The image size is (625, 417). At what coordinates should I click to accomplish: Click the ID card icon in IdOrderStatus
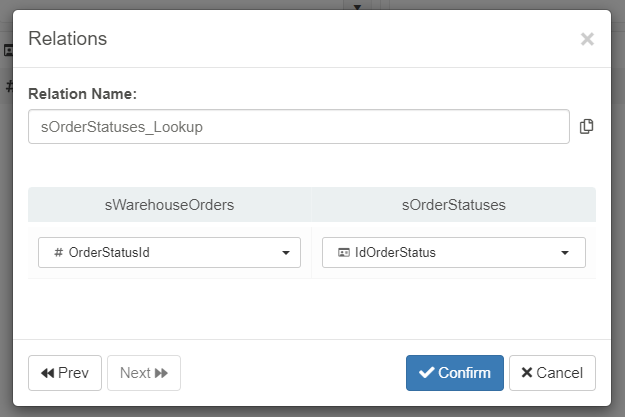343,253
